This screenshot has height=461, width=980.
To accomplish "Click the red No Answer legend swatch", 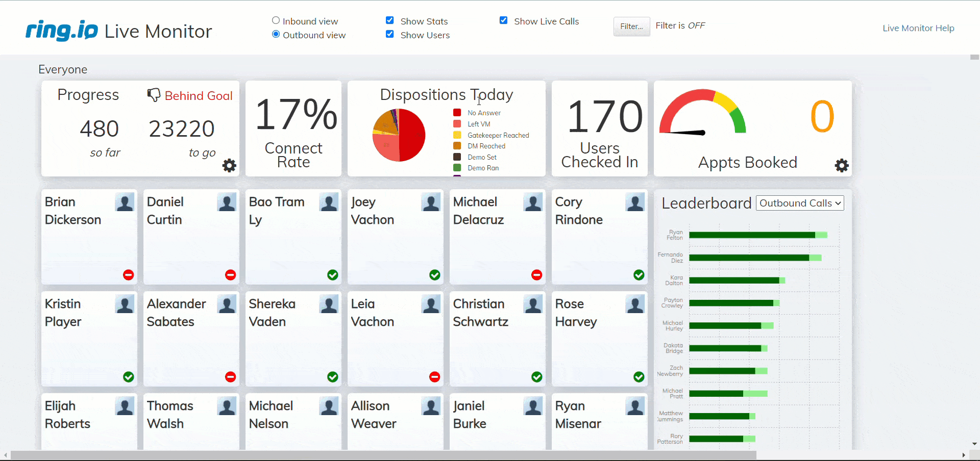I will [x=456, y=112].
